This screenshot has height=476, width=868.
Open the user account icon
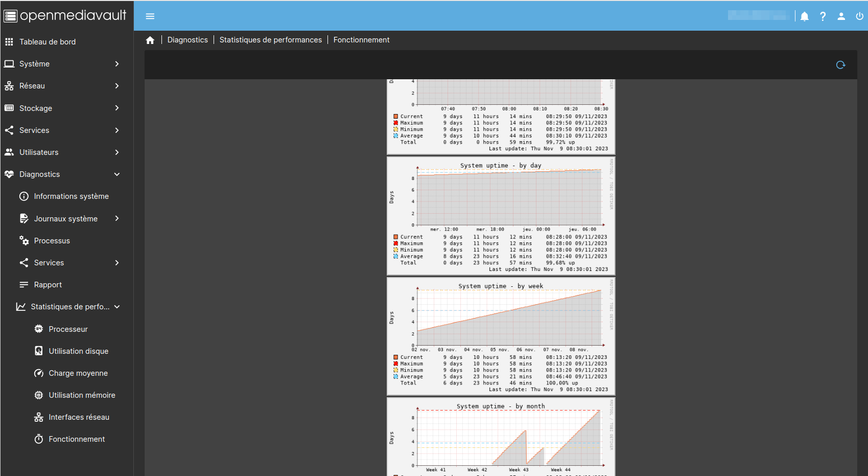(x=841, y=16)
